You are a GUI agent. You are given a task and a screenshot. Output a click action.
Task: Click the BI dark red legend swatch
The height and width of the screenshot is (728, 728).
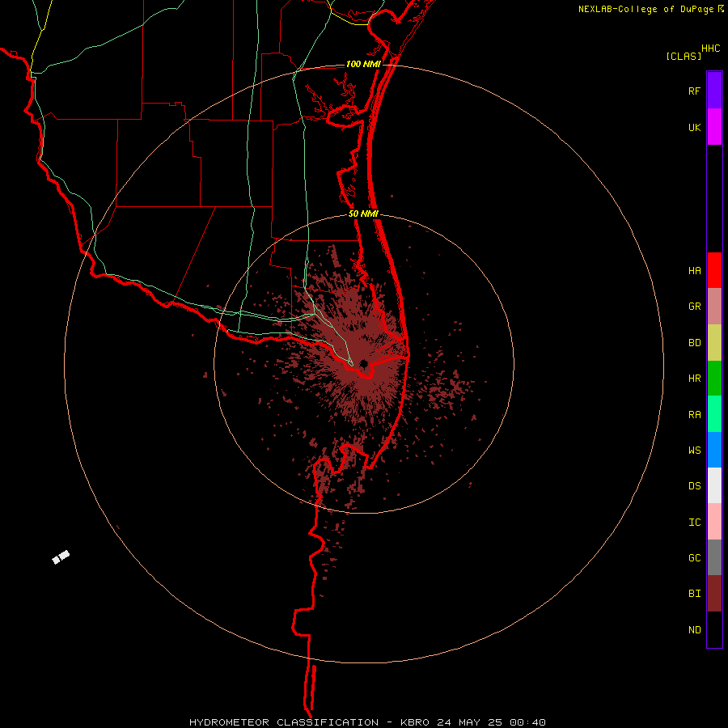[x=714, y=594]
